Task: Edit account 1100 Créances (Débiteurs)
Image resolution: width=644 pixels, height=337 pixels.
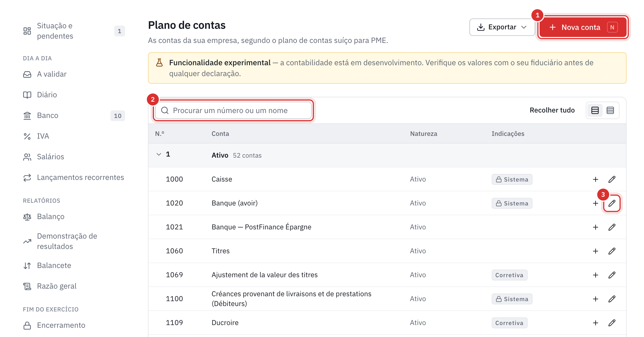Action: (x=612, y=299)
